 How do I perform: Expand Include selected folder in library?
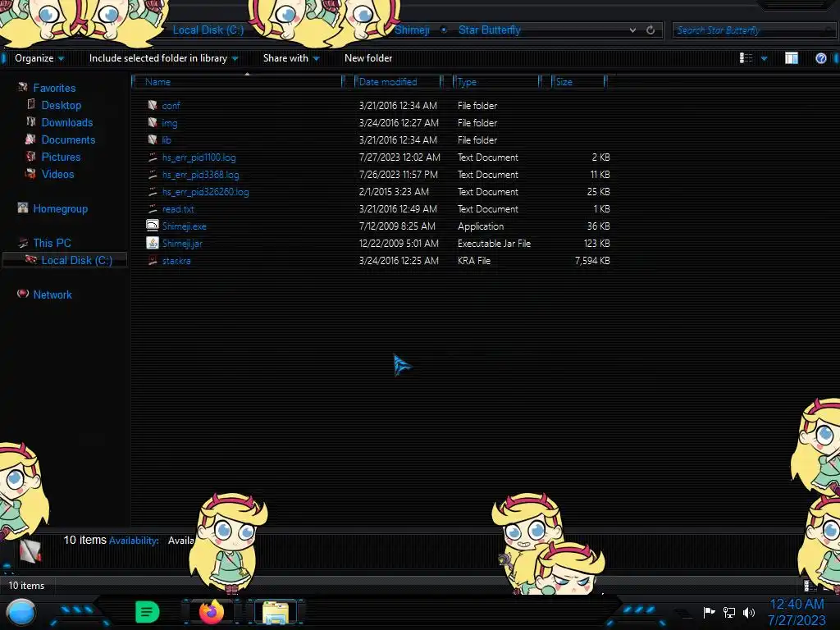pyautogui.click(x=164, y=58)
